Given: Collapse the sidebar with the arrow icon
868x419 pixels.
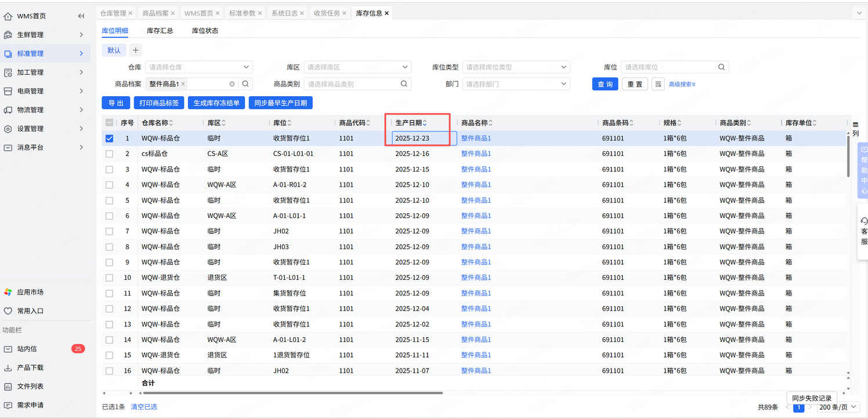Looking at the screenshot, I should click(x=81, y=16).
